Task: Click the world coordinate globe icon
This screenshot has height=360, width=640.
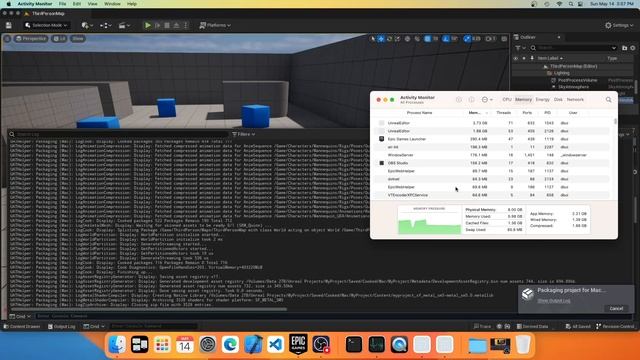Action: pyautogui.click(x=407, y=39)
